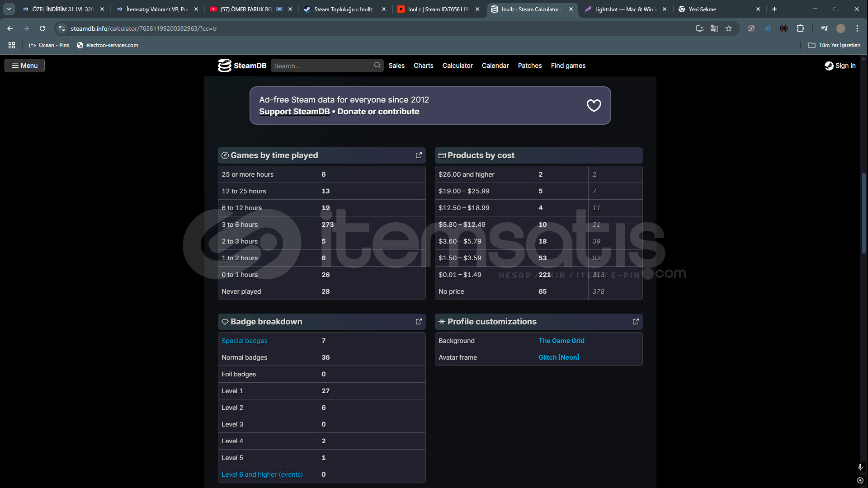Viewport: 868px width, 488px height.
Task: Click the Normal badges row
Action: (x=321, y=357)
